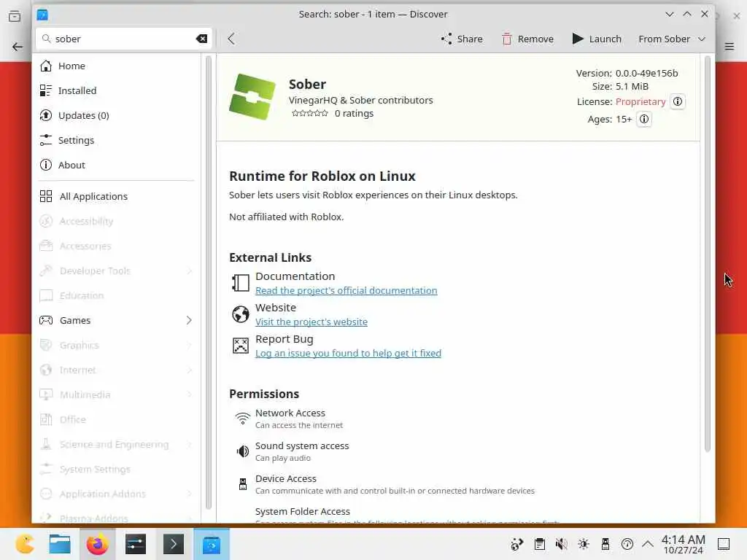The height and width of the screenshot is (560, 747).
Task: Show Proprietary license info button
Action: coord(678,101)
